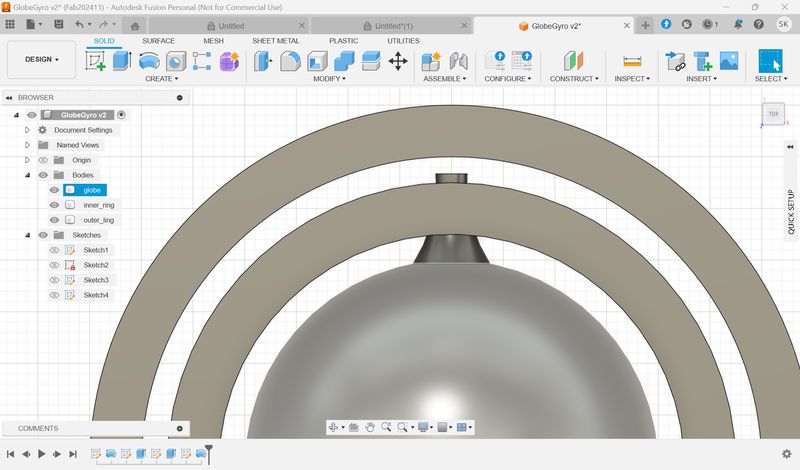This screenshot has height=470, width=800.
Task: Select the Hole tool
Action: [176, 61]
